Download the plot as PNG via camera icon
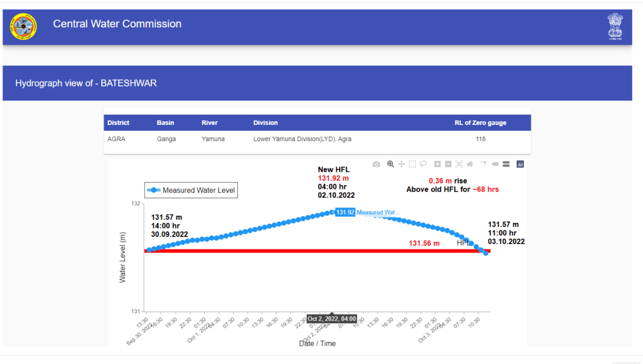This screenshot has width=643, height=364. pyautogui.click(x=376, y=164)
